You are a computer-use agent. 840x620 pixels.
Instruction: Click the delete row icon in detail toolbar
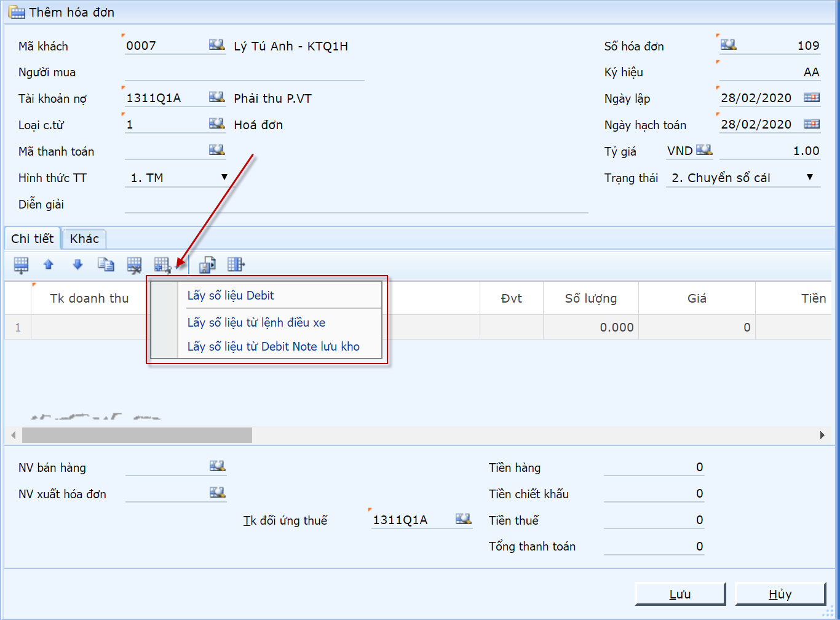(x=134, y=264)
